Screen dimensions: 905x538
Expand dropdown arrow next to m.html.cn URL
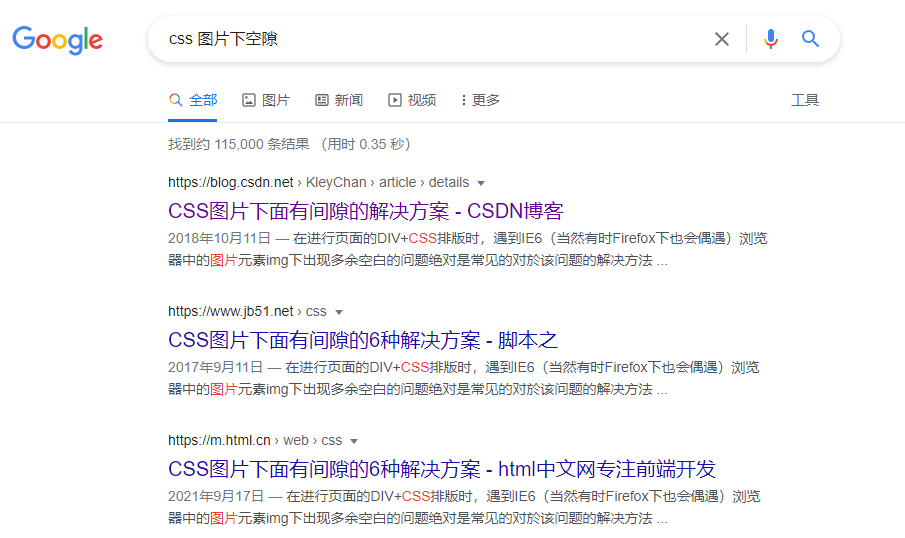(354, 441)
